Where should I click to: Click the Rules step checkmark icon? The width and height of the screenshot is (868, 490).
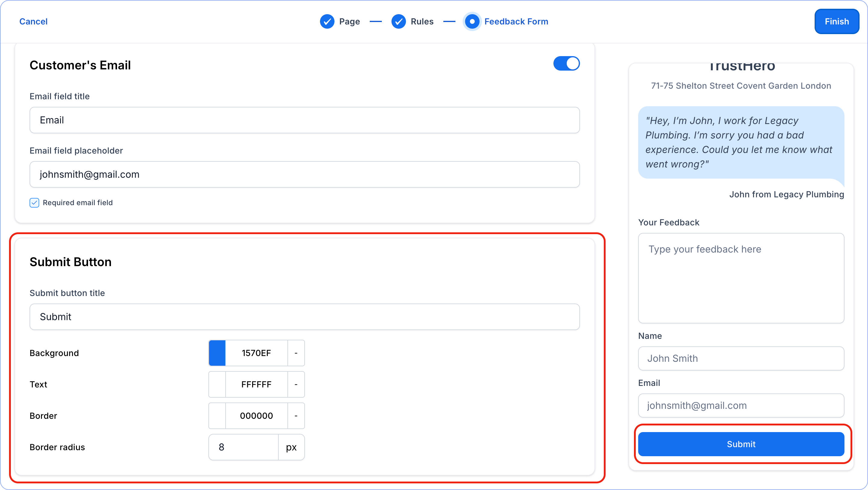click(398, 21)
